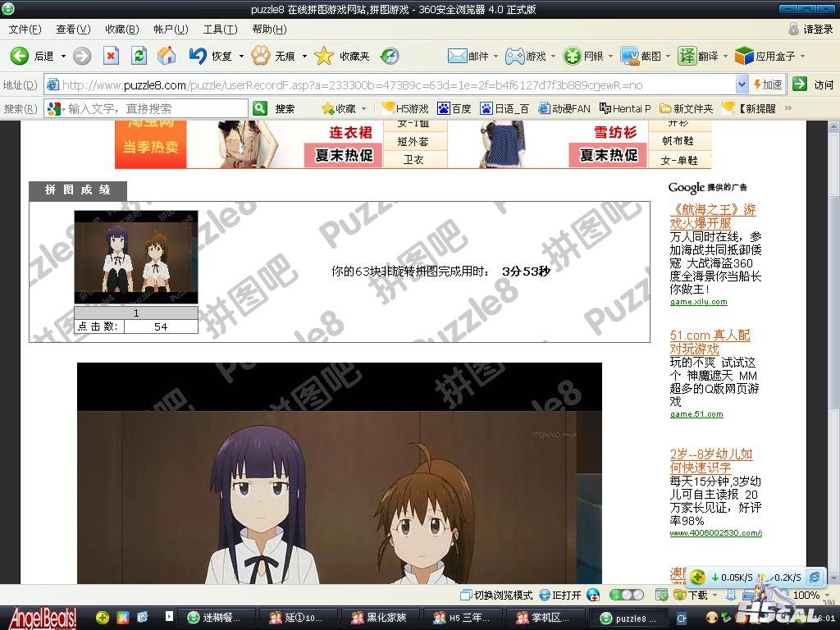Expand the 游戏 dropdown arrow
This screenshot has height=630, width=840.
click(x=554, y=57)
